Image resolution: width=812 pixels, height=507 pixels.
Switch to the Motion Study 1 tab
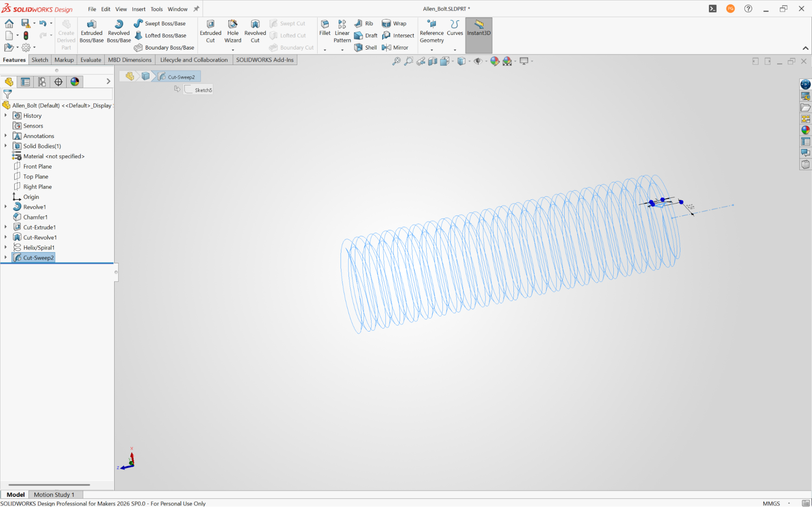[54, 494]
